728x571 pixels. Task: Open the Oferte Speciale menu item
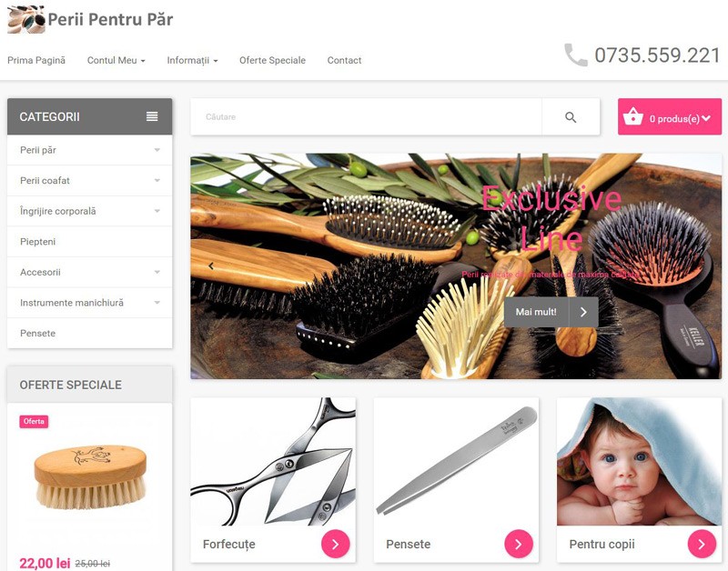click(x=272, y=60)
